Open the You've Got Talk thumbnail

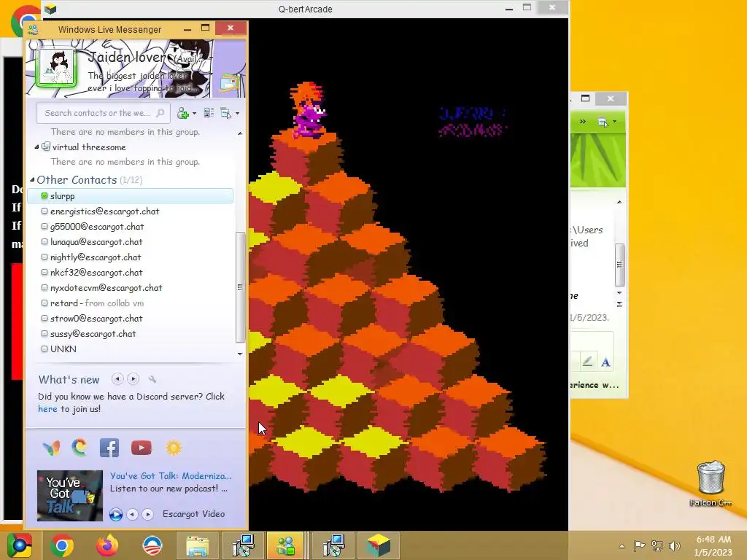coord(70,496)
